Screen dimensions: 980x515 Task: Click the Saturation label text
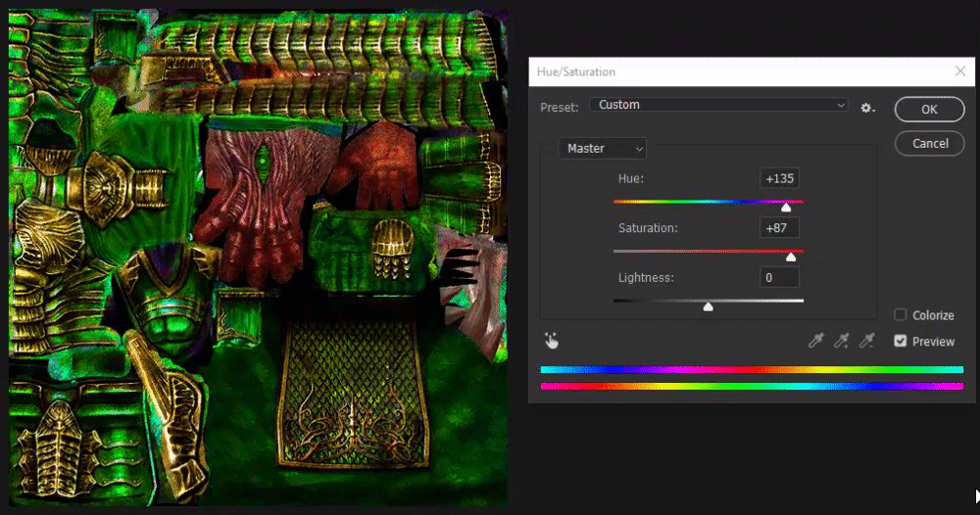point(648,228)
